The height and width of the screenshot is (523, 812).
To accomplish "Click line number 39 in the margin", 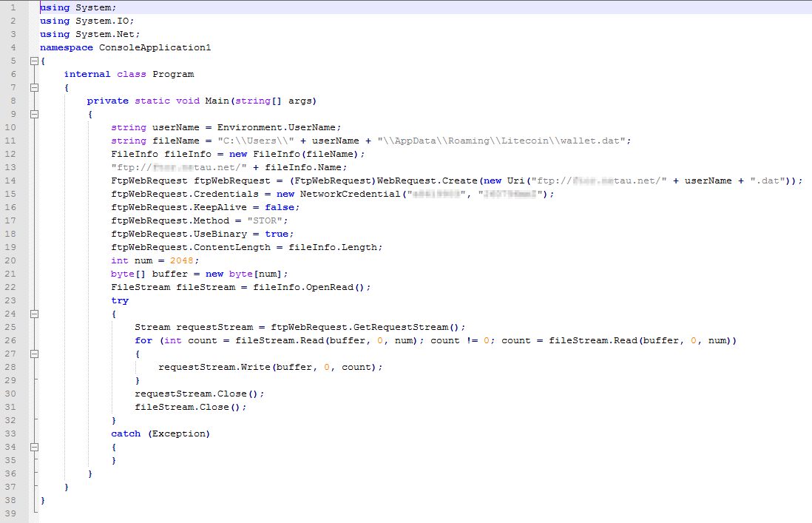I will [x=11, y=513].
